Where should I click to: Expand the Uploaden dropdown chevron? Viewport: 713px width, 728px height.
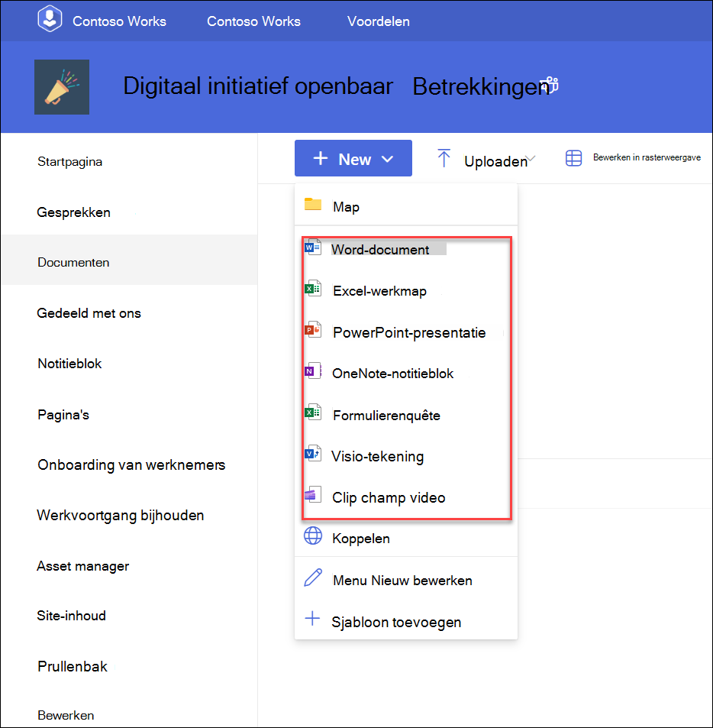pos(531,159)
